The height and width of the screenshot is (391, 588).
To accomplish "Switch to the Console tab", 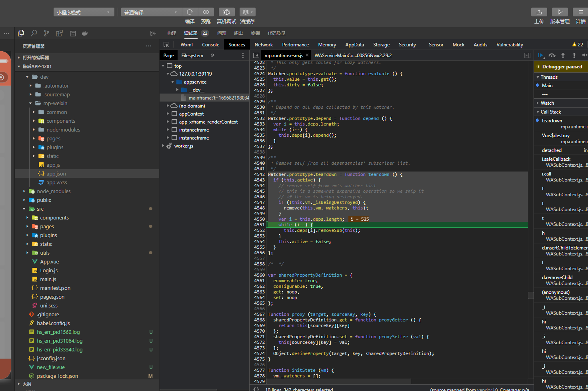I will point(210,45).
